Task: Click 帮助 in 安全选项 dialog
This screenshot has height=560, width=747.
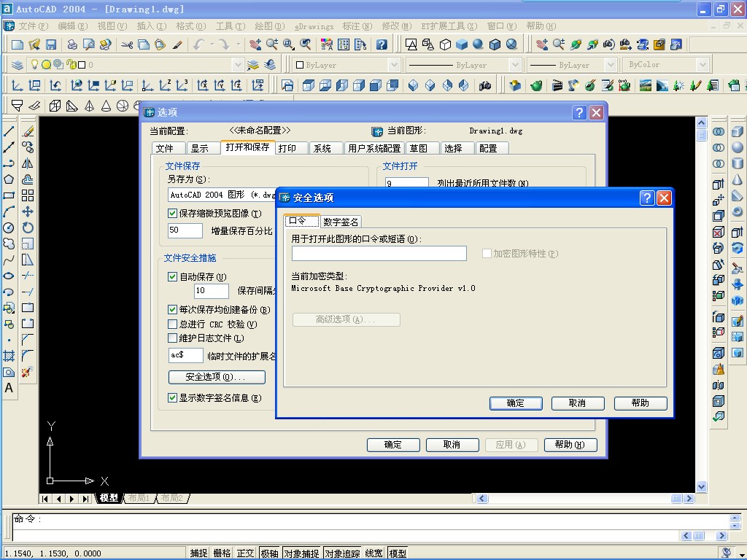Action: pos(640,403)
